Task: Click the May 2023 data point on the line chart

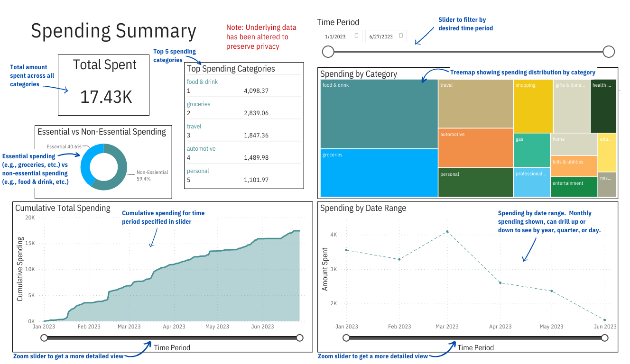Action: click(x=551, y=291)
